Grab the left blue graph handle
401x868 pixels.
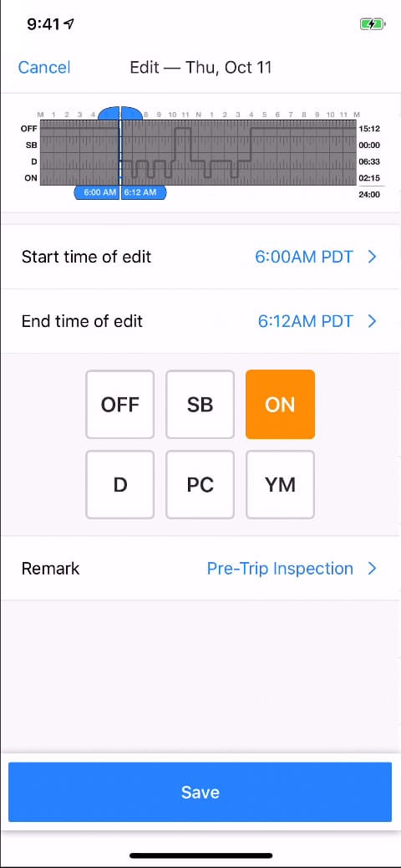109,113
